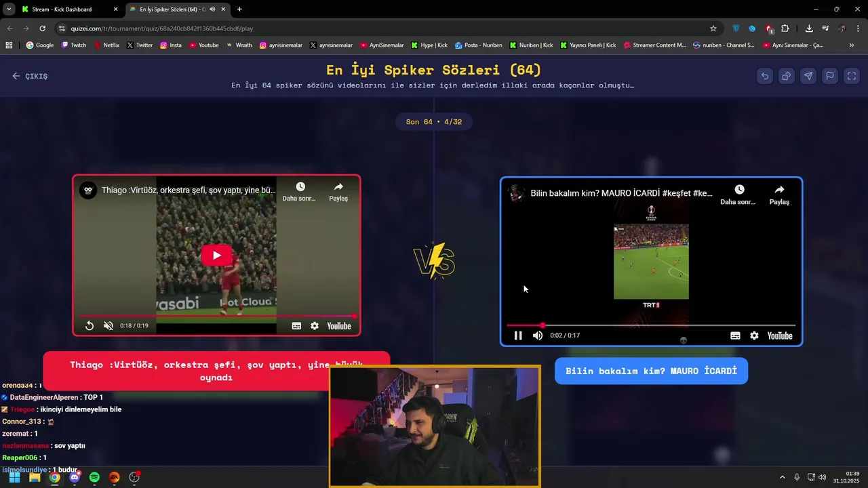
Task: Click the Son 64 • 4/32 round badge
Action: tap(434, 122)
